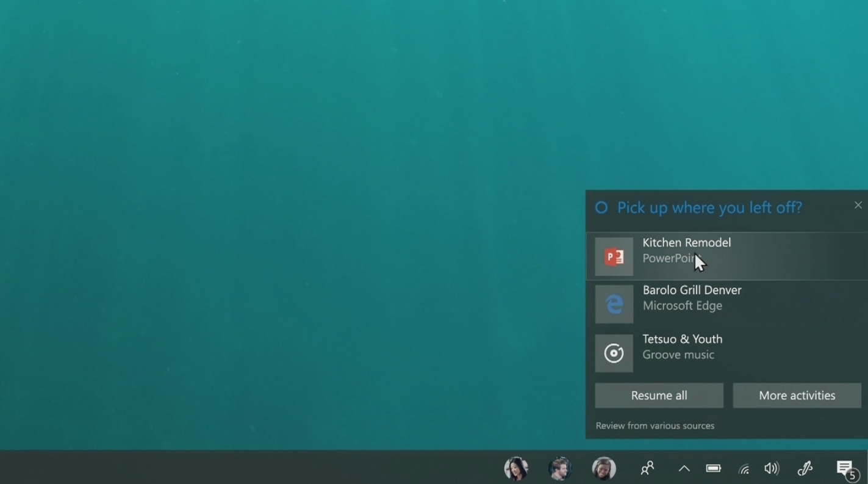Viewport: 868px width, 484px height.
Task: Open the Kitchen Remodel activity
Action: coord(726,256)
